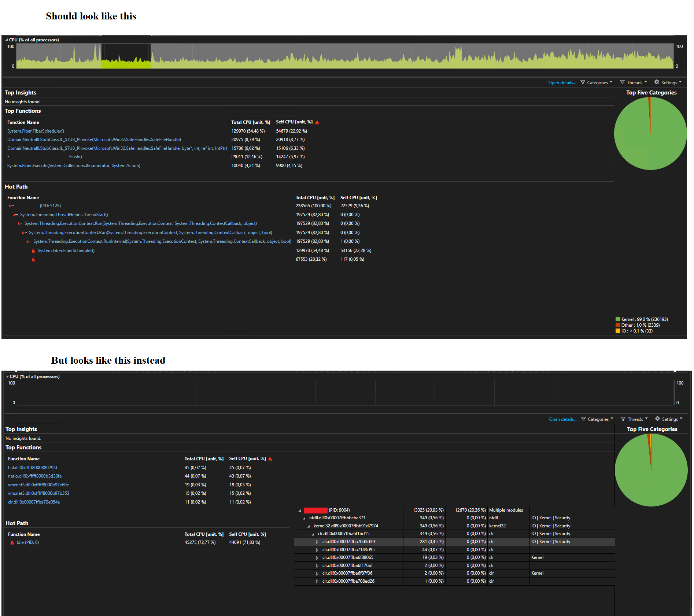Viewport: 694px width, 616px height.
Task: Sort by Function Name in lower Hot Path
Action: click(x=24, y=534)
